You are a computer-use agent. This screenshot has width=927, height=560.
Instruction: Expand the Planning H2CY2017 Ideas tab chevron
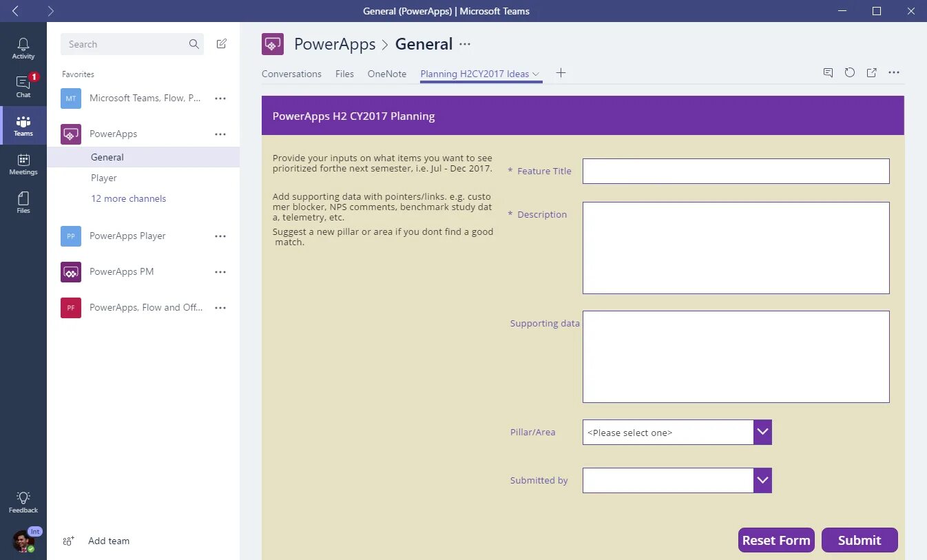[x=536, y=74]
